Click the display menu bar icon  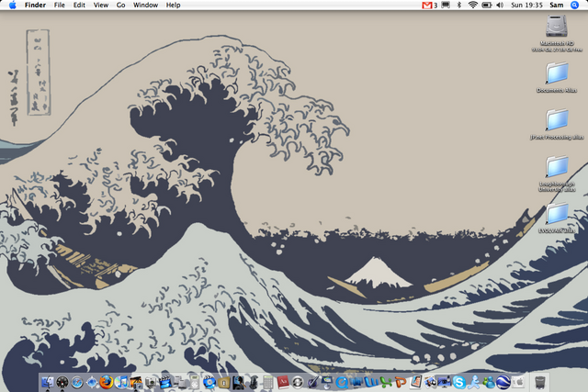click(x=446, y=5)
